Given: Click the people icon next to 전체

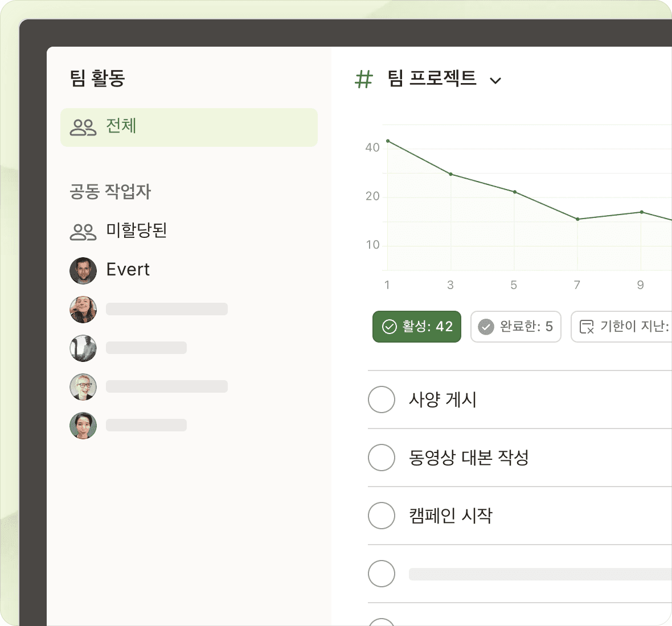Looking at the screenshot, I should coord(83,127).
